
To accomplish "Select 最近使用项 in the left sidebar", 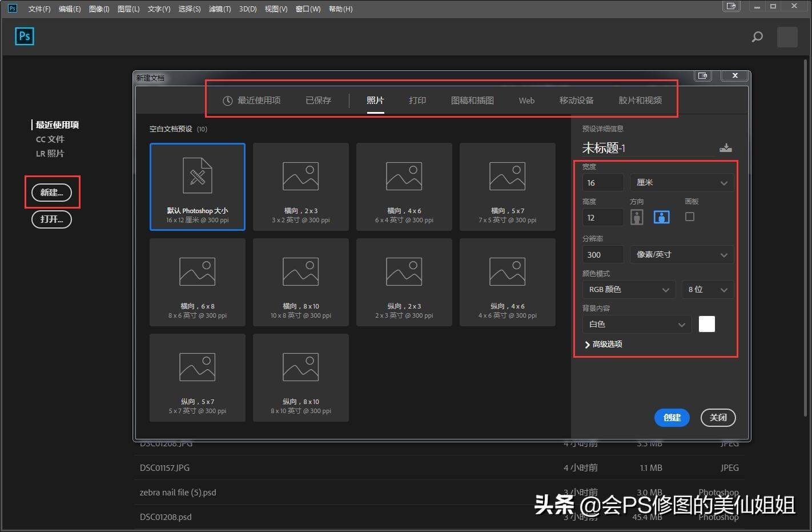I will [57, 125].
